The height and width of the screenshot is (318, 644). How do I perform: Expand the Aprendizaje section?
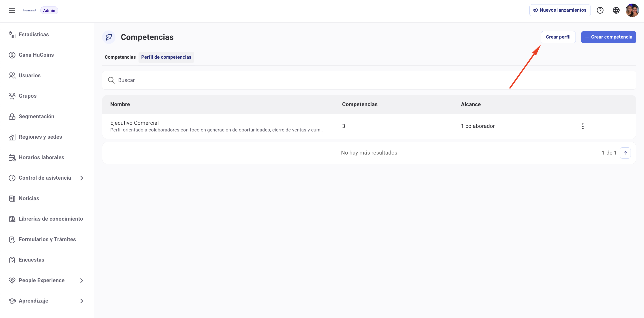click(x=81, y=301)
